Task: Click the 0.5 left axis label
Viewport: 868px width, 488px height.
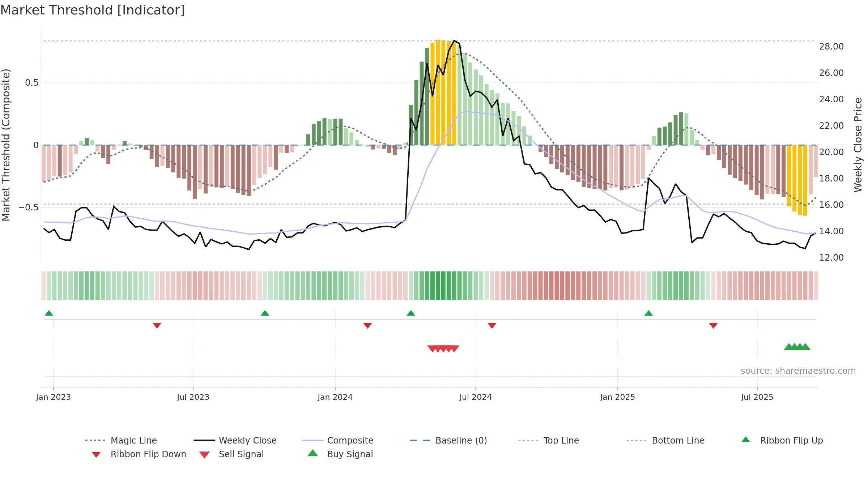Action: pos(32,83)
